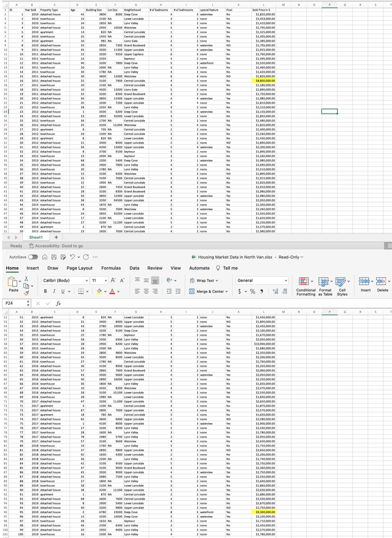Open the Read-Only file status dropdown
This screenshot has width=392, height=538.
[x=291, y=257]
